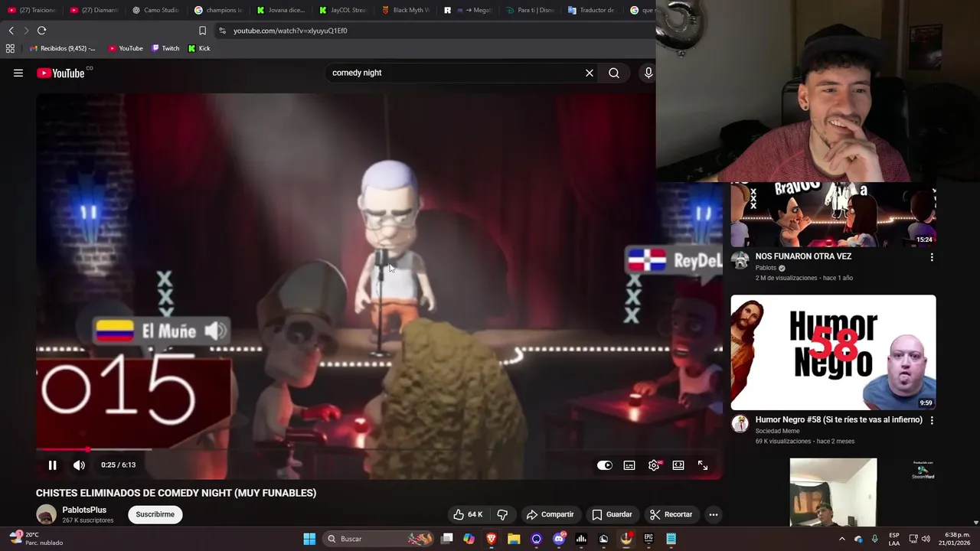This screenshot has width=980, height=551.
Task: Enter fullscreen mode in the player
Action: click(x=703, y=465)
